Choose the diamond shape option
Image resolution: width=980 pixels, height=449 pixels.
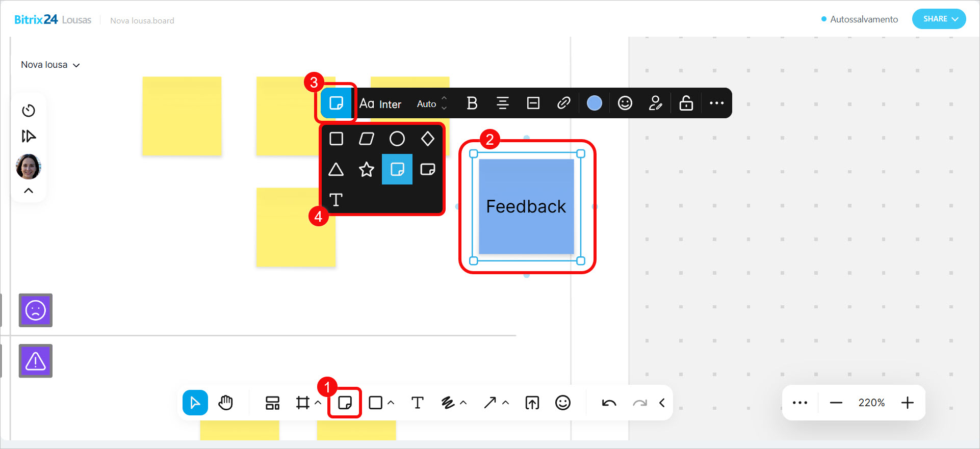point(427,139)
